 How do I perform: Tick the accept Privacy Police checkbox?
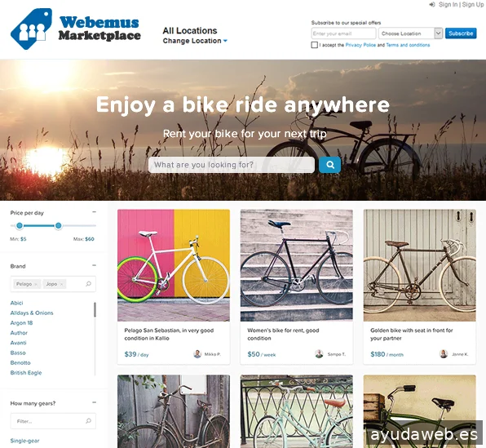[314, 45]
